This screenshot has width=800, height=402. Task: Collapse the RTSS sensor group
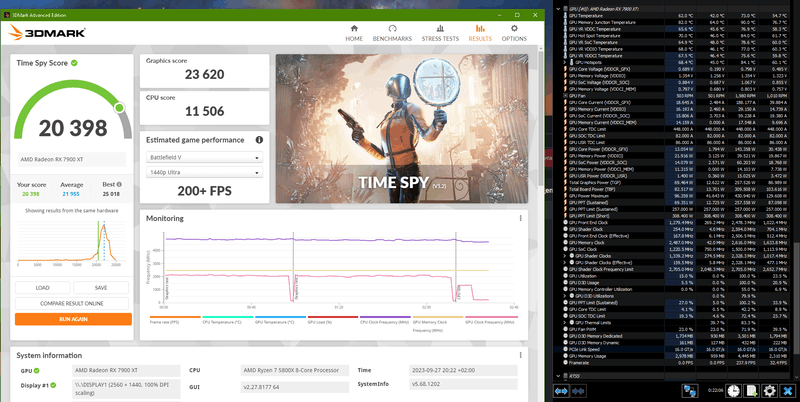point(558,376)
